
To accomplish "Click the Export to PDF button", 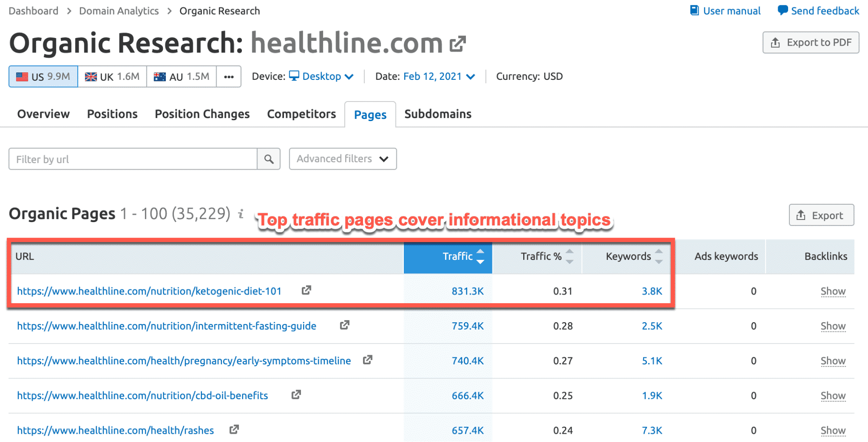I will click(811, 43).
